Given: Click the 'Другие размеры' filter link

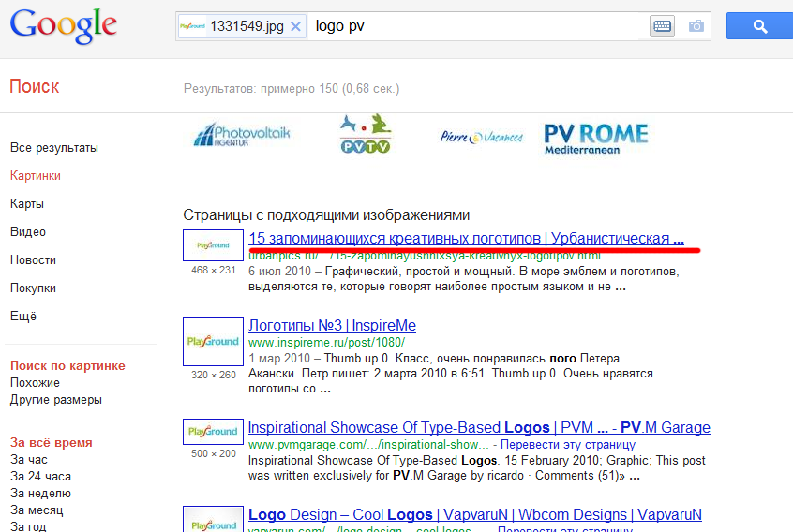Looking at the screenshot, I should click(x=56, y=400).
